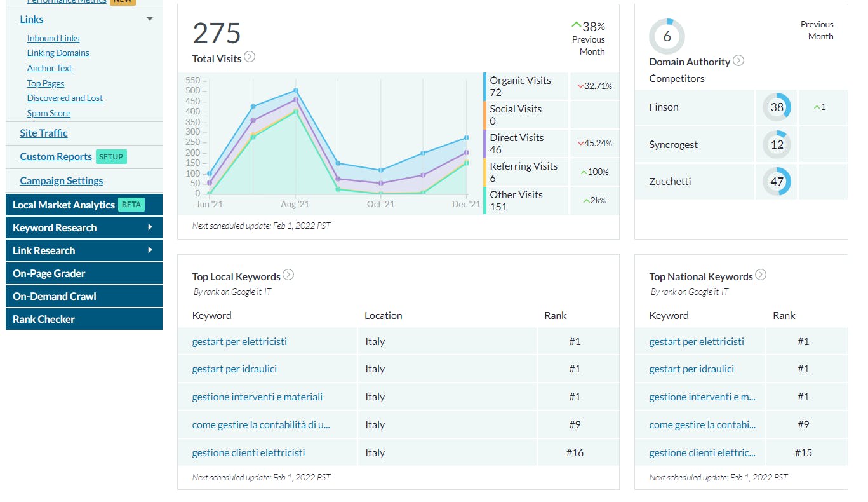
Task: Open Linking Domains page
Action: point(58,53)
